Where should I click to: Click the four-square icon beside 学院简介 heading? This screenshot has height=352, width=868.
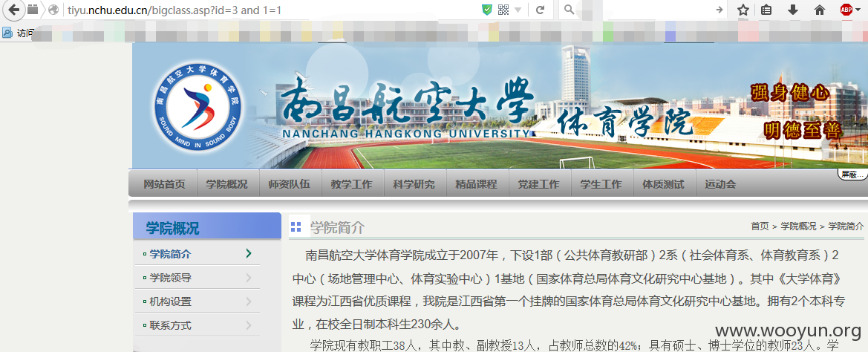tap(296, 227)
